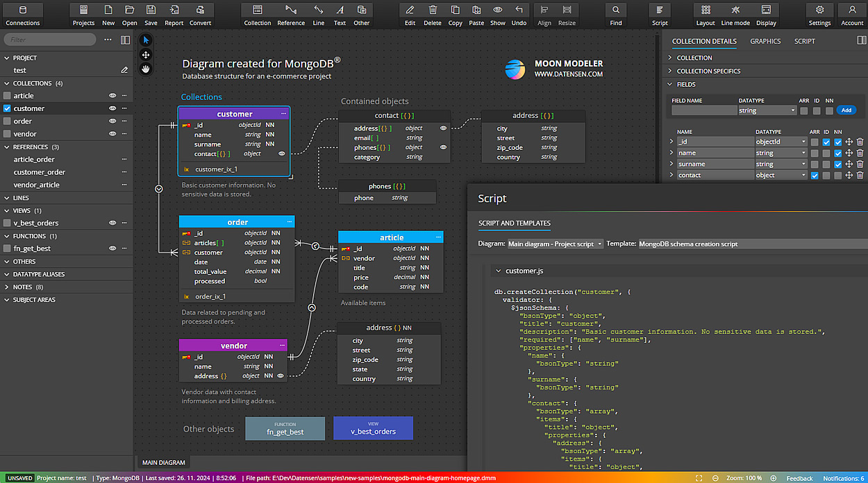Screen dimensions: 868x483
Task: Expand the COLLECTION SPECIFICS section
Action: (671, 71)
